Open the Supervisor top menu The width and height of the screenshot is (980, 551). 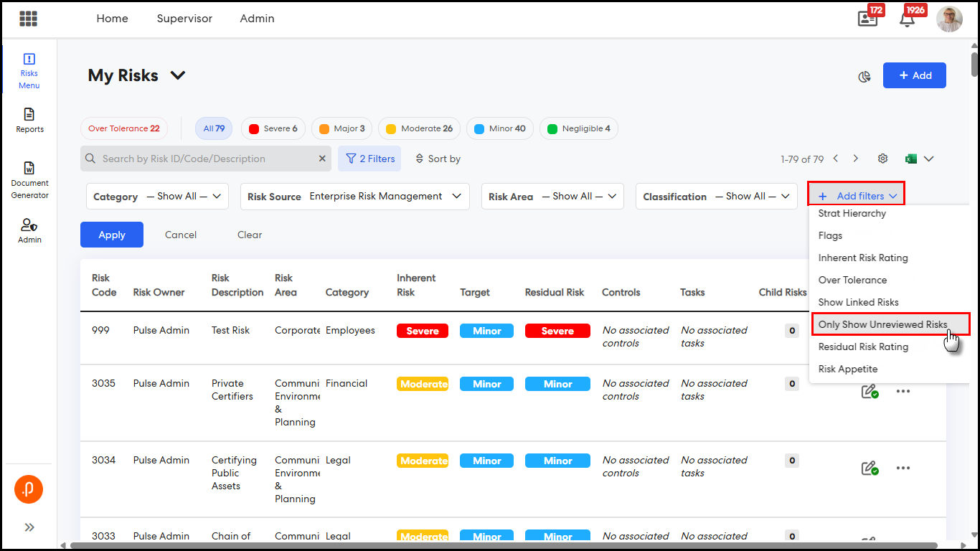[184, 19]
